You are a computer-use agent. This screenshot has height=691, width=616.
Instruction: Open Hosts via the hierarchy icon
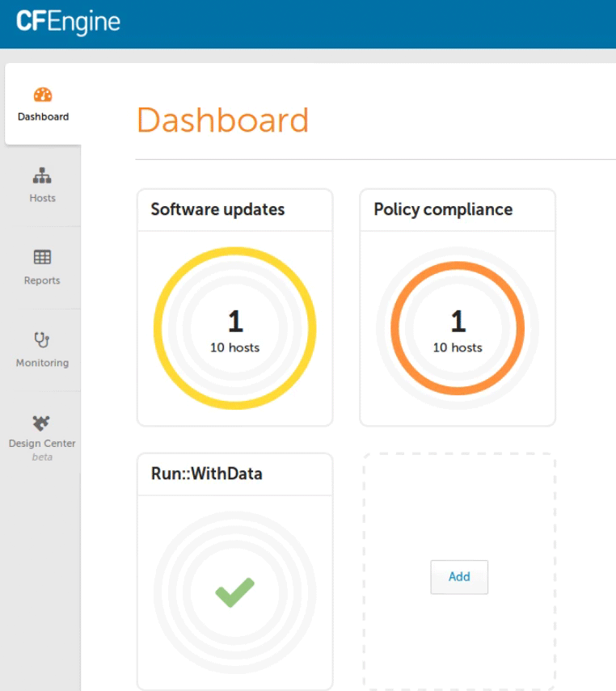(42, 175)
